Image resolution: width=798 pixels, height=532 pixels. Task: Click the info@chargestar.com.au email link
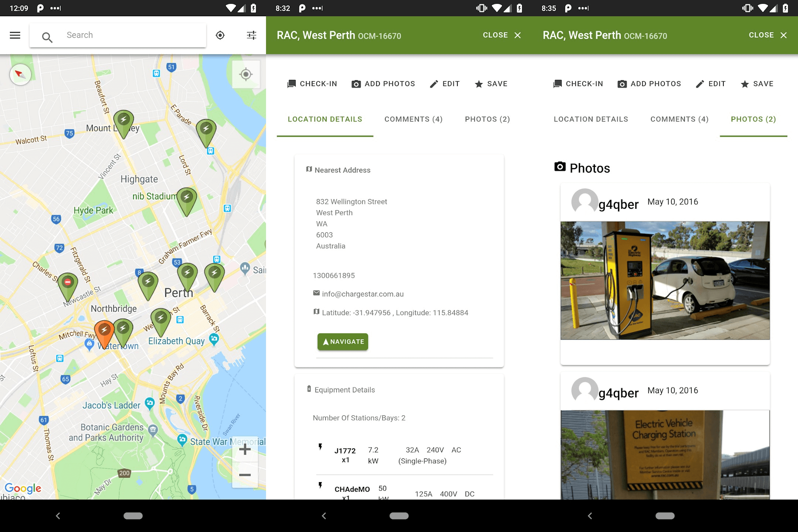click(x=362, y=294)
